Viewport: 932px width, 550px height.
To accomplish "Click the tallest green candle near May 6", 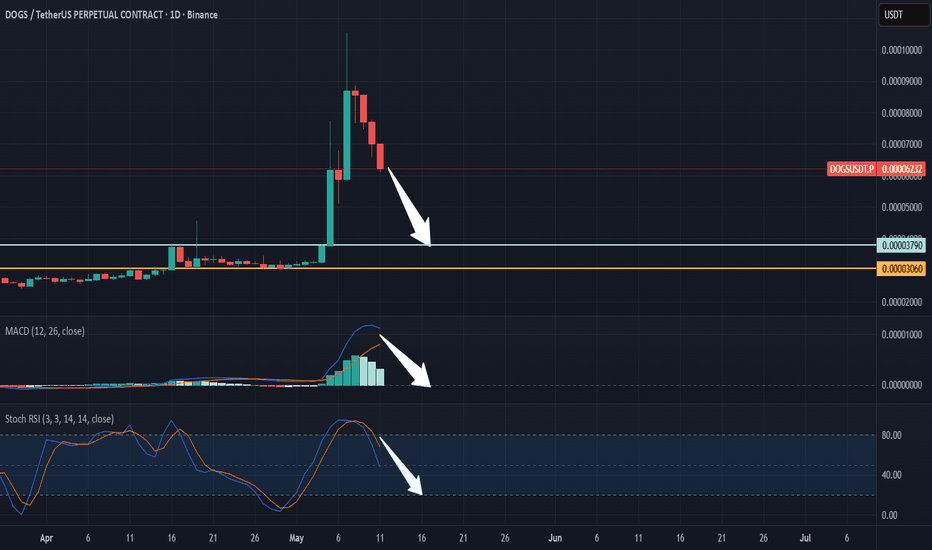I will [347, 135].
